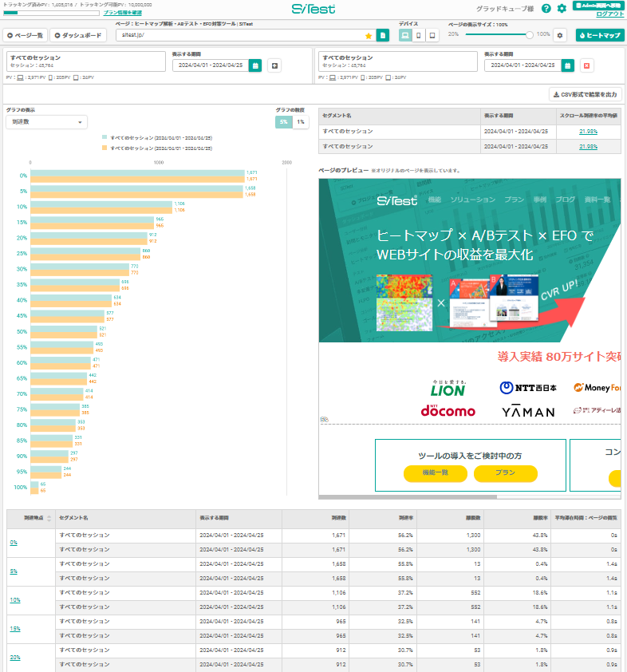Click 資料一覧 in preview navigation
Screen dimensions: 627x672
(597, 200)
